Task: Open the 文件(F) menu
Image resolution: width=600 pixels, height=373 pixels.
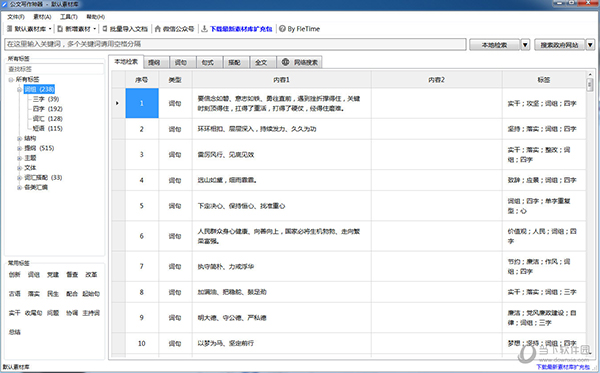Action: 16,17
